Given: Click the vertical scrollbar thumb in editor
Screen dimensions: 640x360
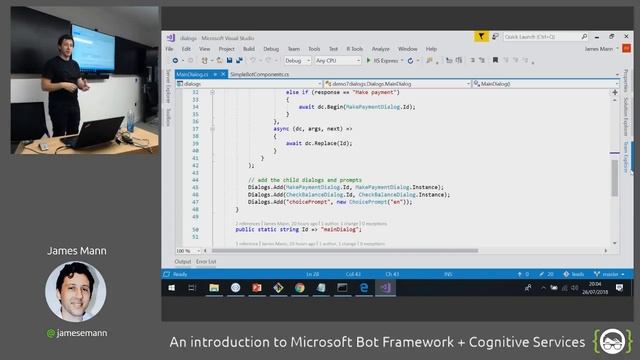Looking at the screenshot, I should 615,178.
